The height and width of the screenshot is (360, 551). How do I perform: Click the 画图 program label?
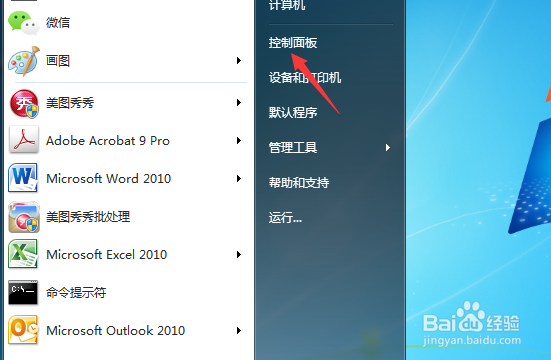click(x=58, y=61)
